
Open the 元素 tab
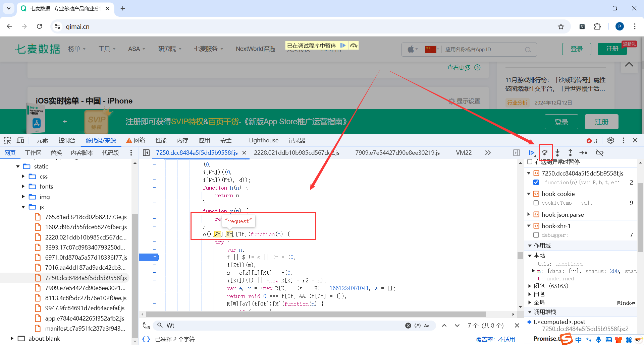click(x=42, y=140)
